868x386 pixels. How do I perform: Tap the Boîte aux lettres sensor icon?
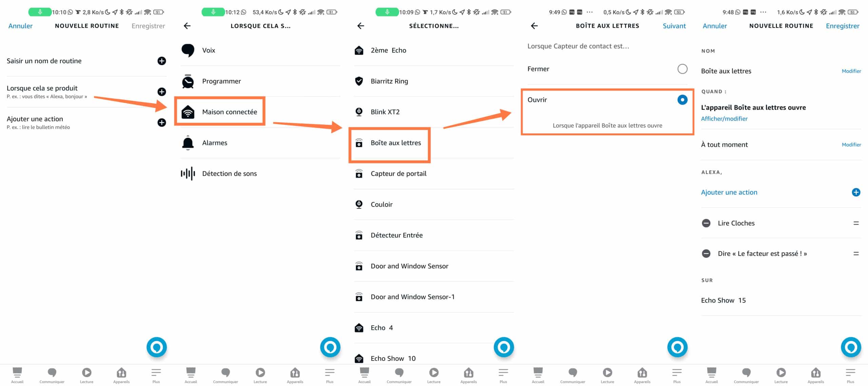[x=359, y=143]
